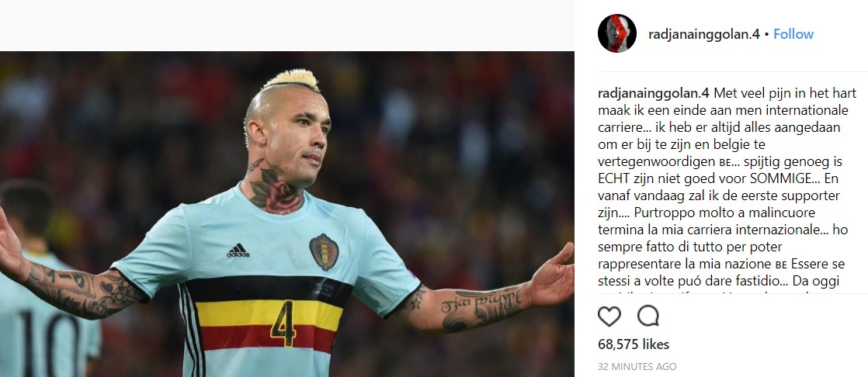Click the Belgian crest badge on the shirt

pos(324,251)
